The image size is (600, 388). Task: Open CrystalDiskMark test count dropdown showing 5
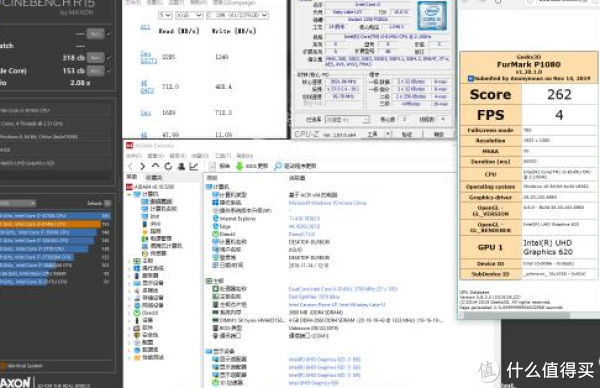pyautogui.click(x=165, y=15)
